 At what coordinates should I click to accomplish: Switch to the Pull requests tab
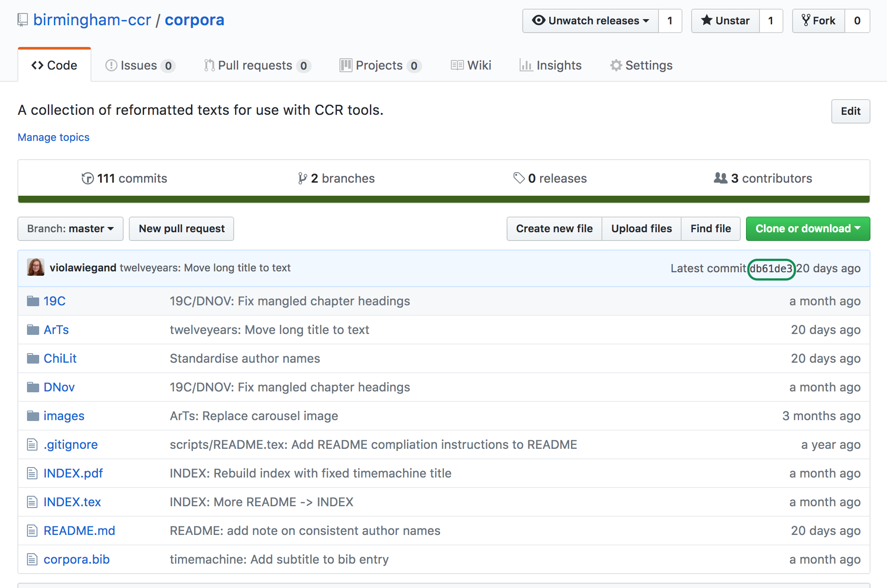(257, 65)
